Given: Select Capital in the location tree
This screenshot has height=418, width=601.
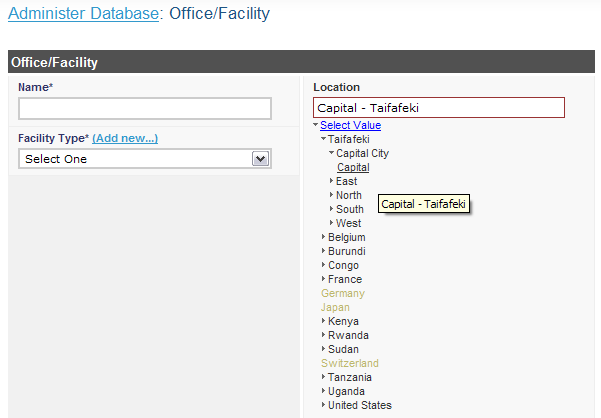Looking at the screenshot, I should (x=353, y=167).
